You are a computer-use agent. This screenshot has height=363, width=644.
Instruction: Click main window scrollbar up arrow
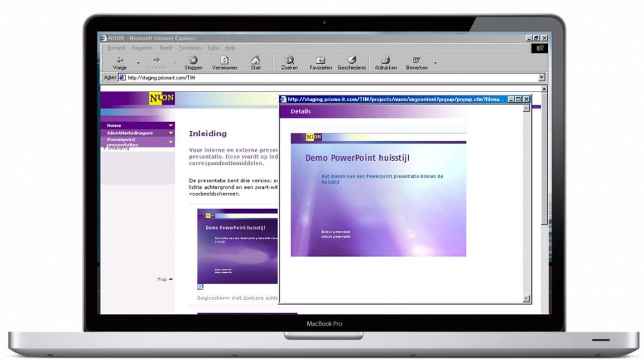coord(544,88)
